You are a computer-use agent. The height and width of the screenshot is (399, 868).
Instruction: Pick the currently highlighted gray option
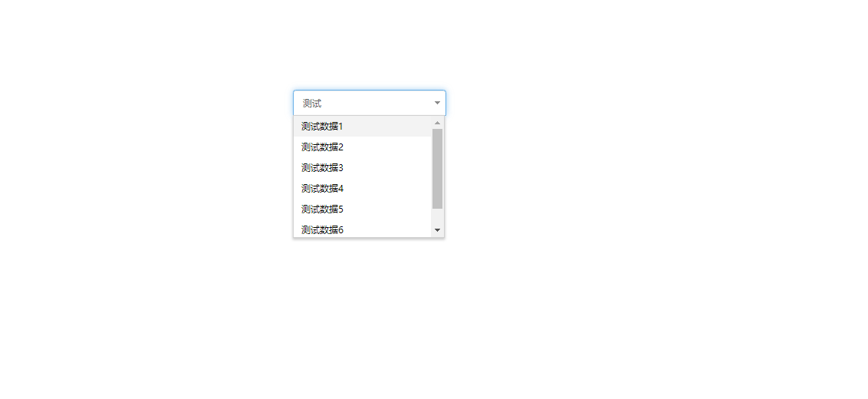[363, 127]
